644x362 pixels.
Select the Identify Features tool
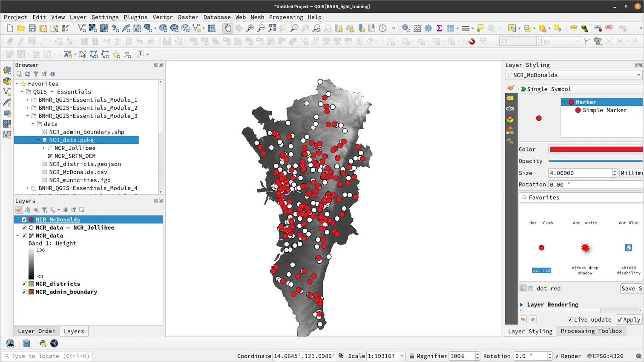click(x=406, y=28)
